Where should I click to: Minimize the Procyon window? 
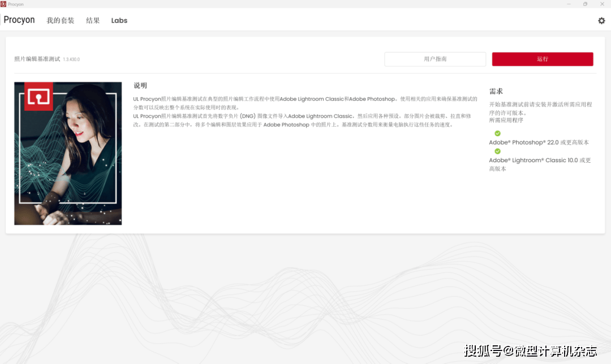coord(569,4)
